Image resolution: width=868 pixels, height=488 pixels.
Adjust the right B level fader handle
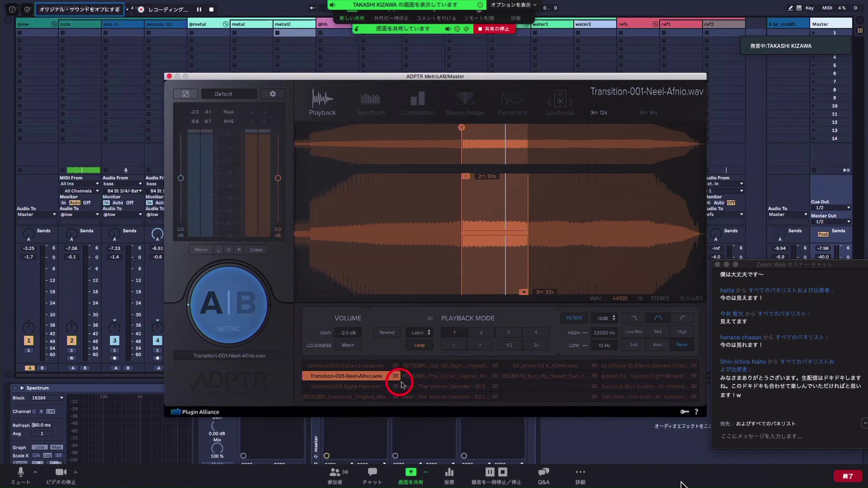[x=278, y=178]
